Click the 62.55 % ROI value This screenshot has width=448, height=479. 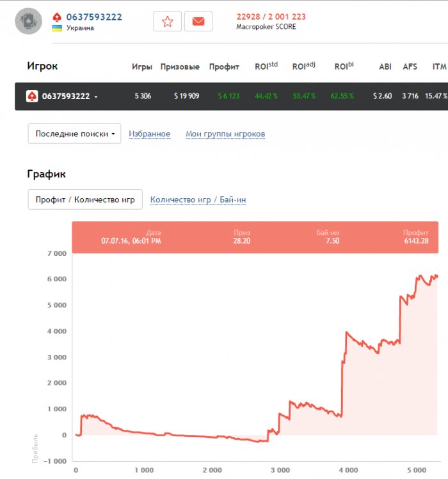342,96
